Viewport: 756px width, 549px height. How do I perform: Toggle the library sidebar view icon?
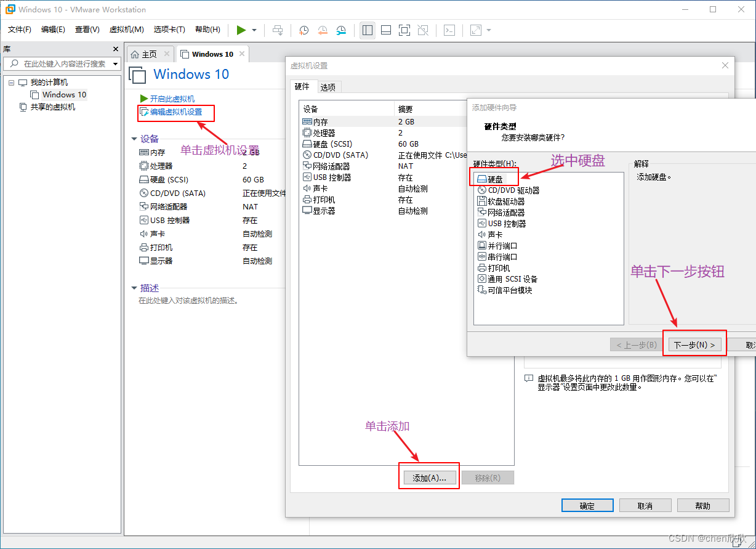pos(368,30)
